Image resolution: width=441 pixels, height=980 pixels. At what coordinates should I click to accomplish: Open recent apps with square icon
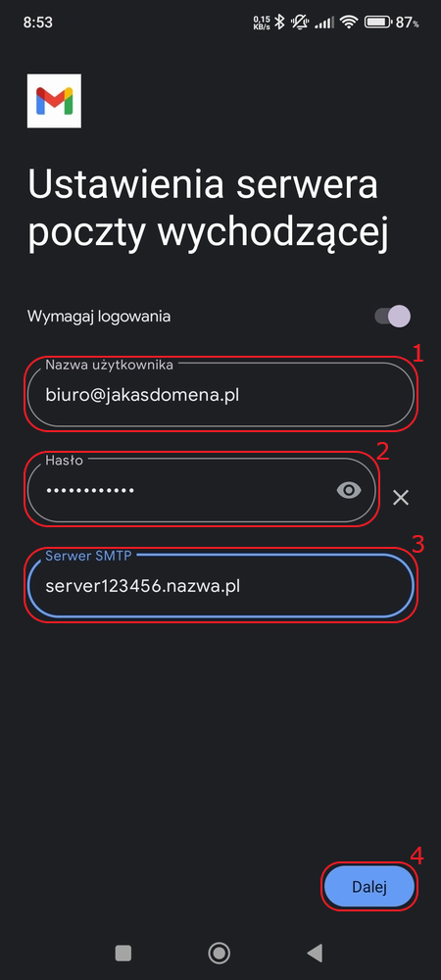pos(123,953)
